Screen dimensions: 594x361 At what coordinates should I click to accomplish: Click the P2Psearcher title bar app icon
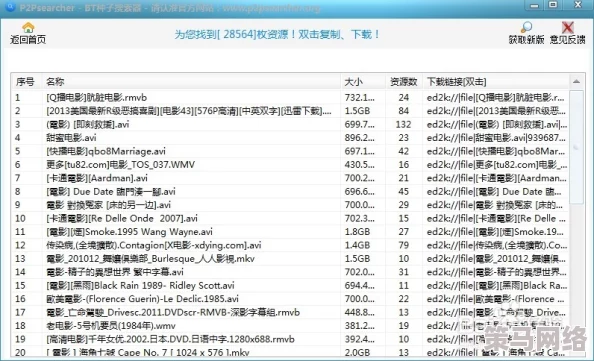[x=10, y=7]
